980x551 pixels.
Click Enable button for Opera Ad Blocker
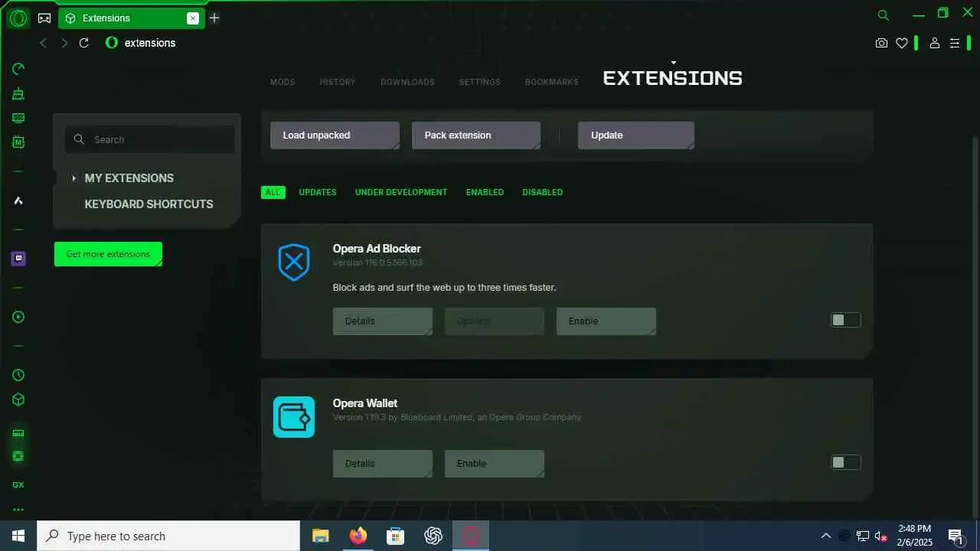coord(606,321)
